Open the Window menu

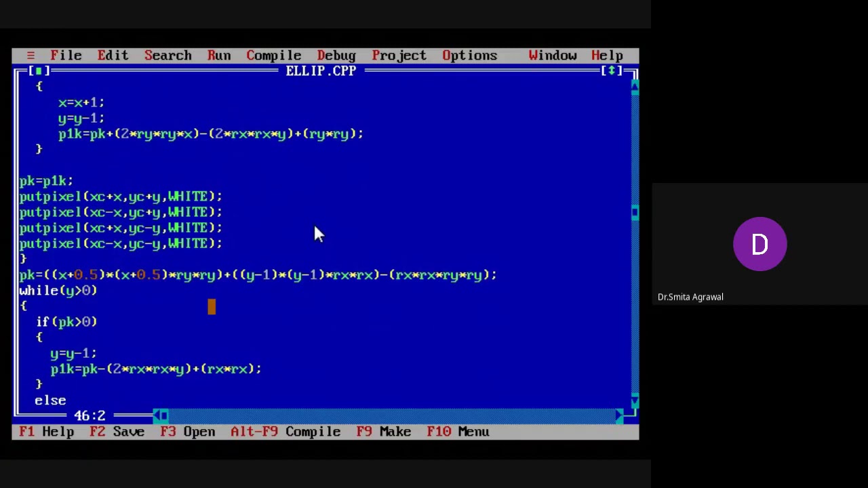click(x=553, y=56)
